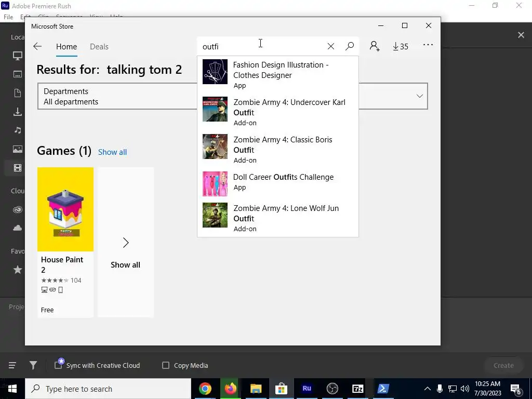This screenshot has width=532, height=399.
Task: Click the Create button in Rush
Action: (503, 365)
